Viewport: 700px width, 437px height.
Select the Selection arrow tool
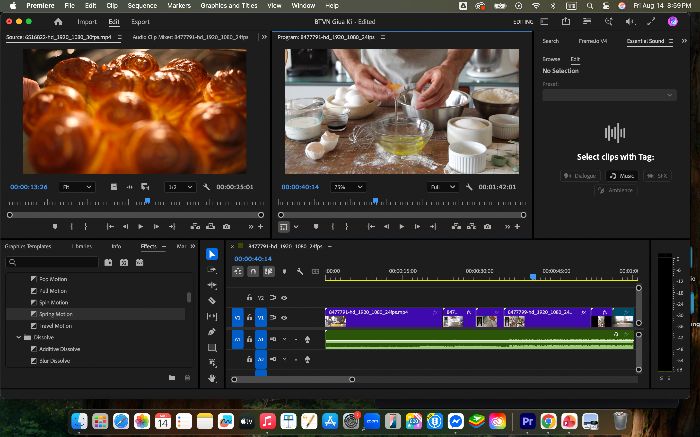pyautogui.click(x=212, y=254)
